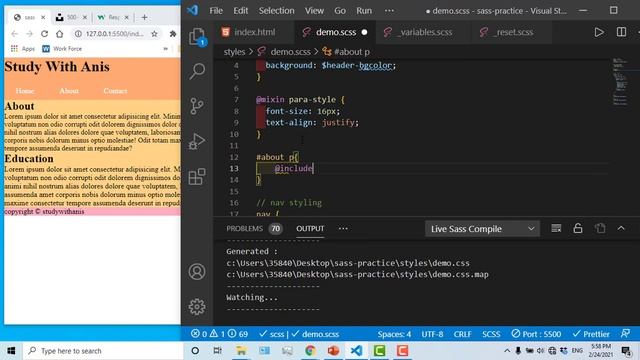This screenshot has width=640, height=360.
Task: Open the Run menu
Action: coord(364,11)
